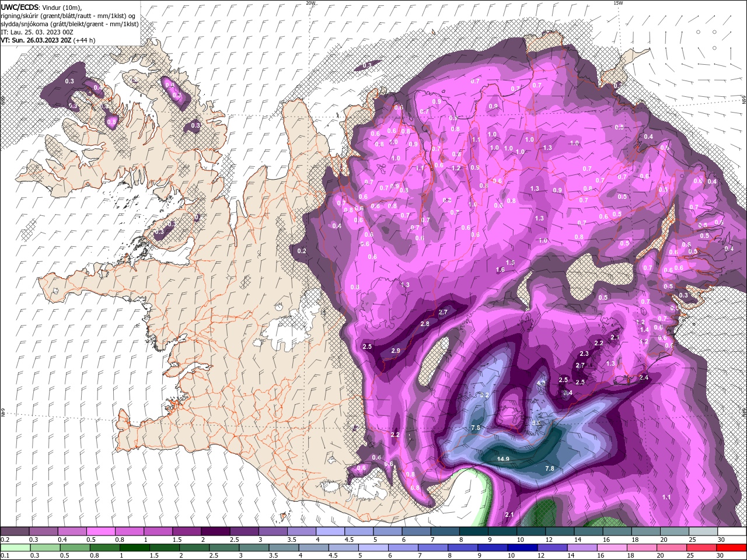Pick the bright pink 0.5 swatch in snow legend

pyautogui.click(x=101, y=531)
